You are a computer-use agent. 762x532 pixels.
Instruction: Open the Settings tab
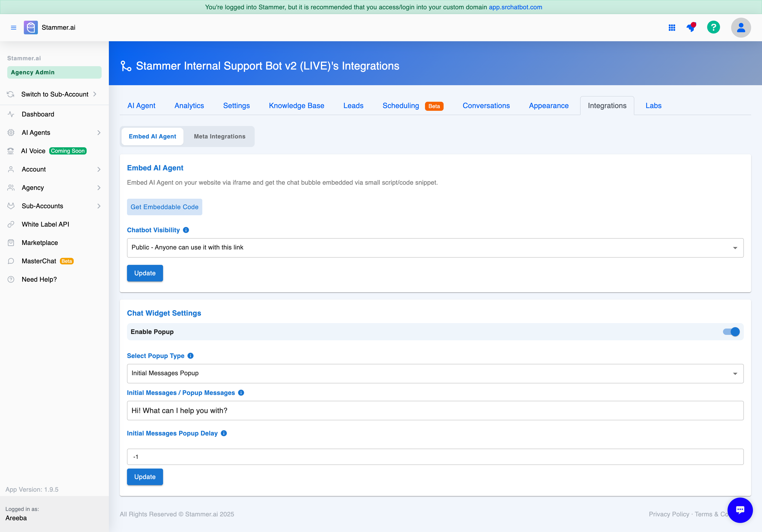(236, 106)
